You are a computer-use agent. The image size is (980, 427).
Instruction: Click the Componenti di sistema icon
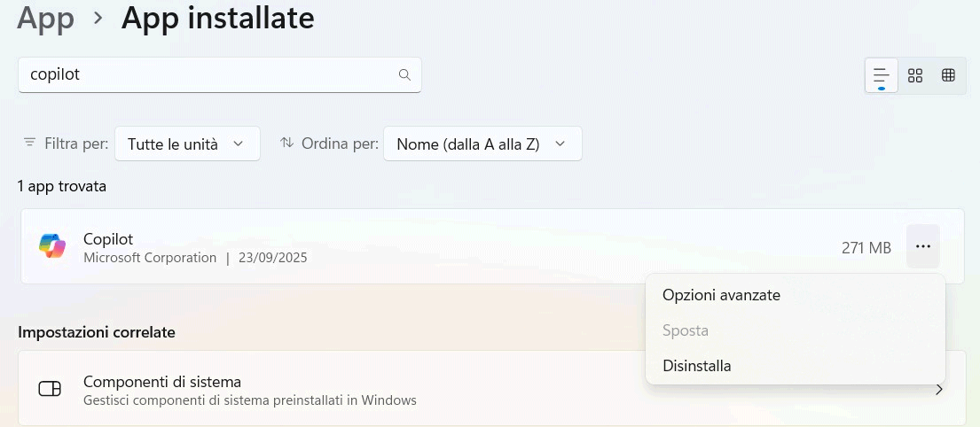click(x=50, y=390)
